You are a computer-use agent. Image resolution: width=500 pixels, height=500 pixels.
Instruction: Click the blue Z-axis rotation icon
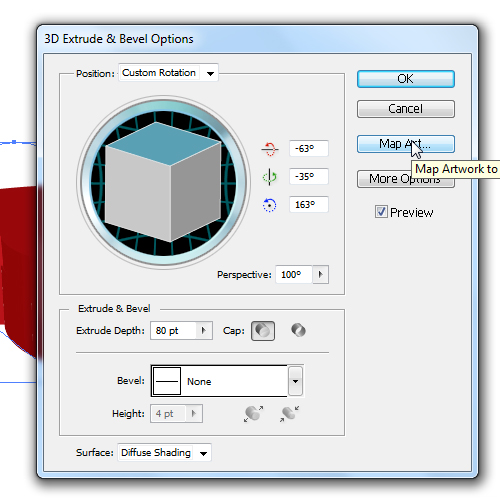pyautogui.click(x=269, y=205)
